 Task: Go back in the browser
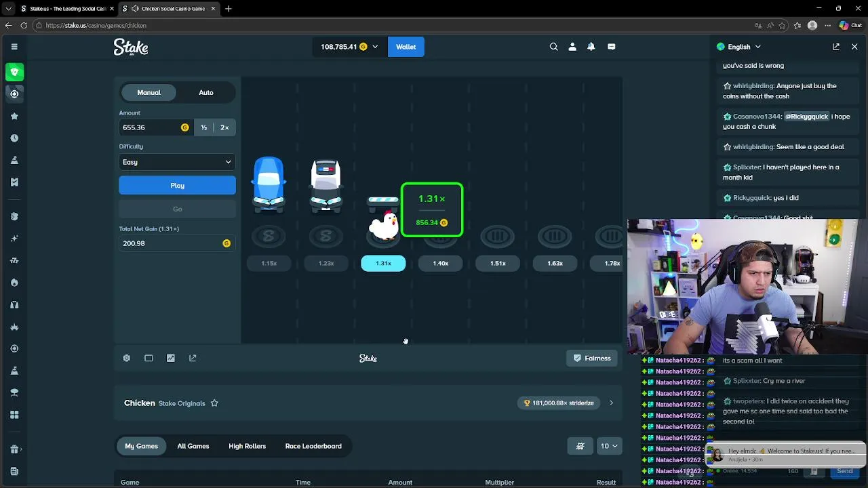[x=8, y=26]
